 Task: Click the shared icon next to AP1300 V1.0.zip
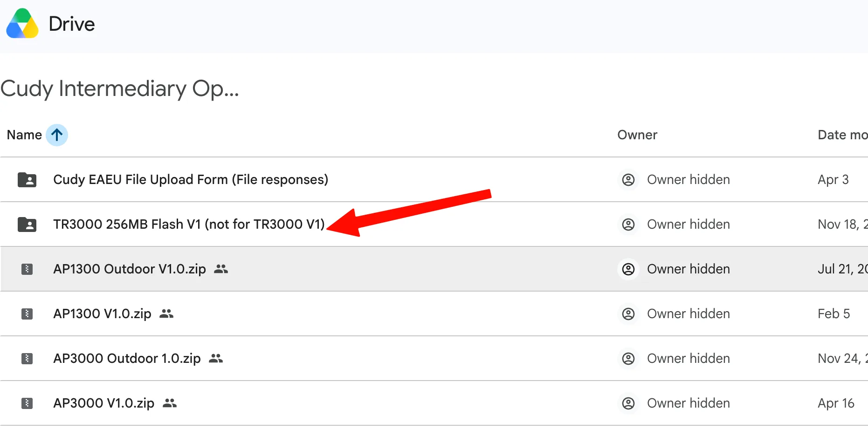(x=166, y=313)
